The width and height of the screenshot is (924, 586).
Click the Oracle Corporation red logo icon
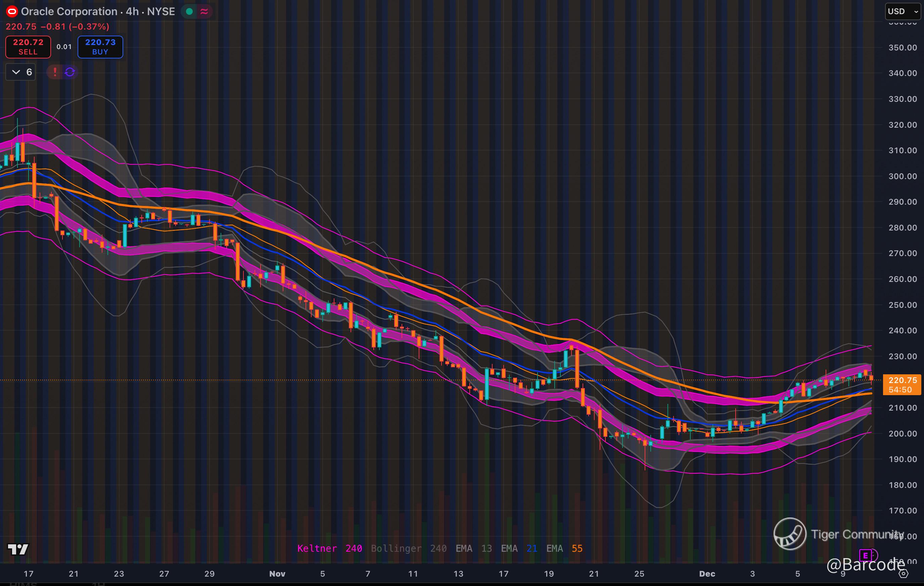[12, 11]
